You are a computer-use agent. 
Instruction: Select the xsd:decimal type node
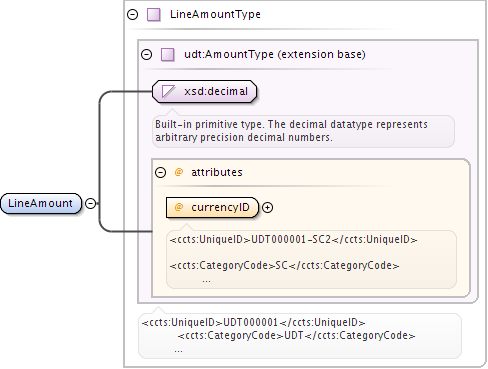(x=204, y=91)
